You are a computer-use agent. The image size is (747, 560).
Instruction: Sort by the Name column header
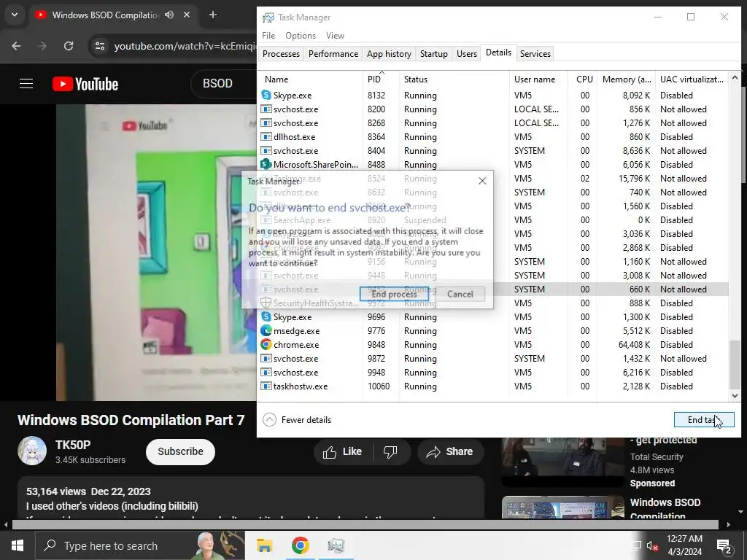(x=310, y=79)
